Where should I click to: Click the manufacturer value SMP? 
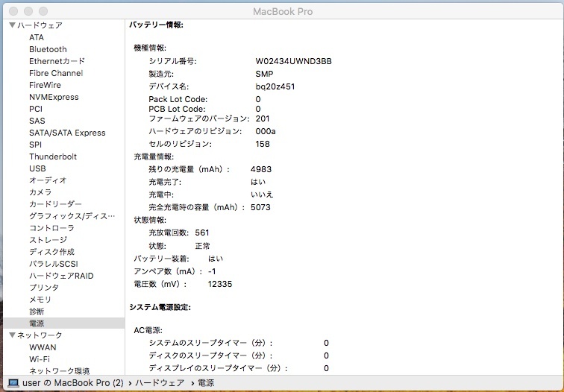pos(264,74)
